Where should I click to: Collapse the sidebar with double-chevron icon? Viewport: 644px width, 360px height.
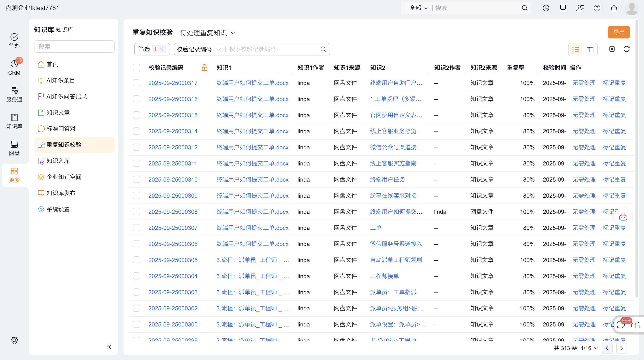[109, 347]
